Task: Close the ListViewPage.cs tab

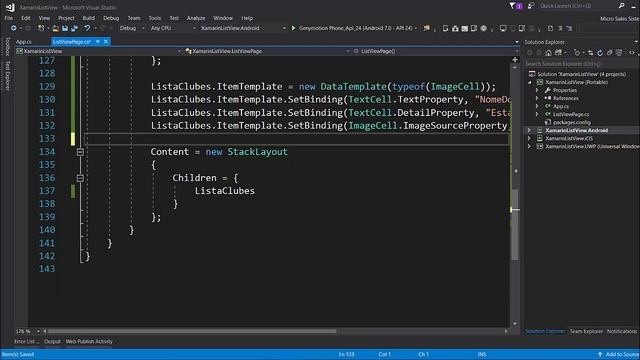Action: (x=106, y=42)
